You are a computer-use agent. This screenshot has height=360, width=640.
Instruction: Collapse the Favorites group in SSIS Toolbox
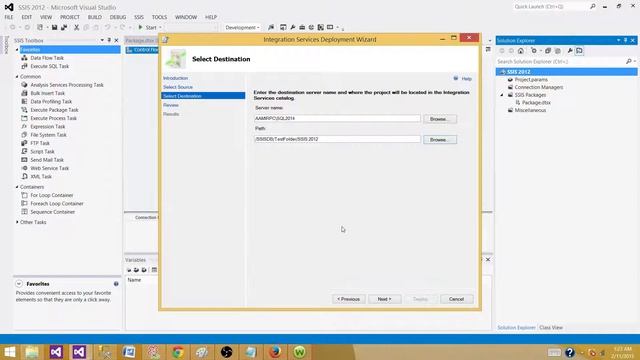[17, 49]
